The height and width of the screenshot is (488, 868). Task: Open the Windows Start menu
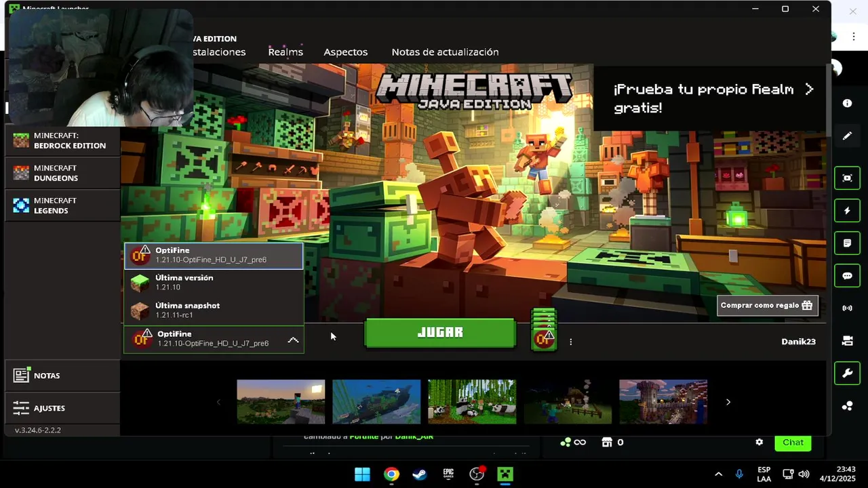click(362, 474)
